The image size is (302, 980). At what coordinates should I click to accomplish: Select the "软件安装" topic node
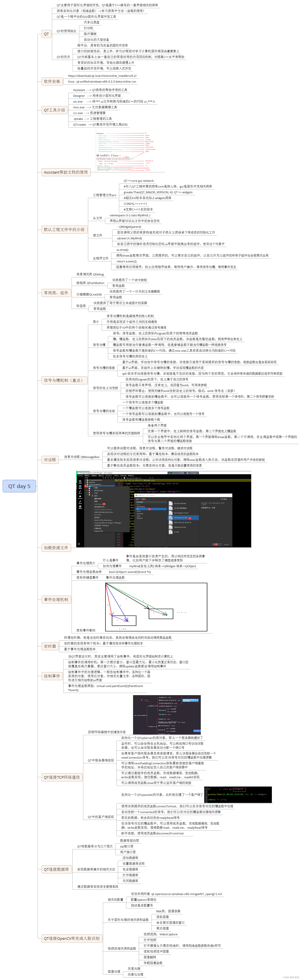52,81
